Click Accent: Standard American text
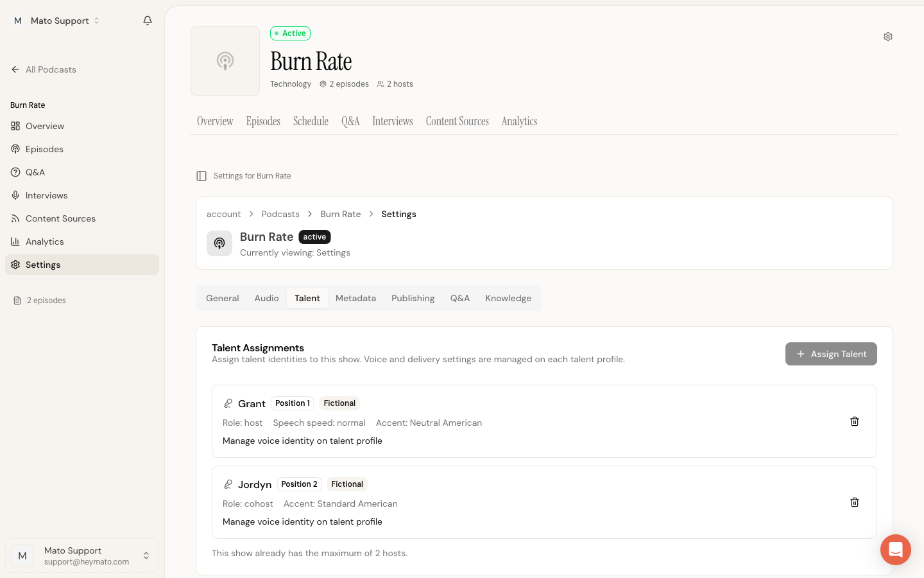924x578 pixels. pyautogui.click(x=341, y=504)
